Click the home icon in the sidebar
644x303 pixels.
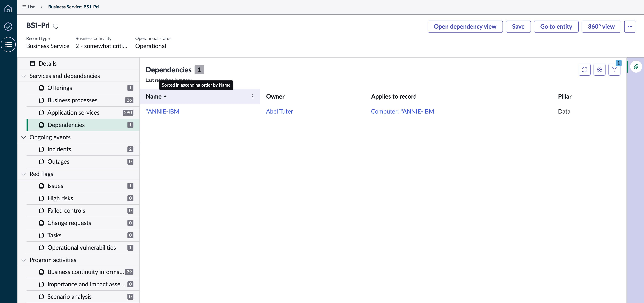8,8
